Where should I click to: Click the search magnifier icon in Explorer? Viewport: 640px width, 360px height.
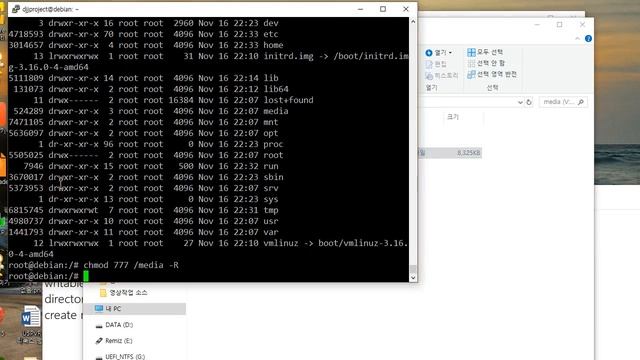point(581,102)
